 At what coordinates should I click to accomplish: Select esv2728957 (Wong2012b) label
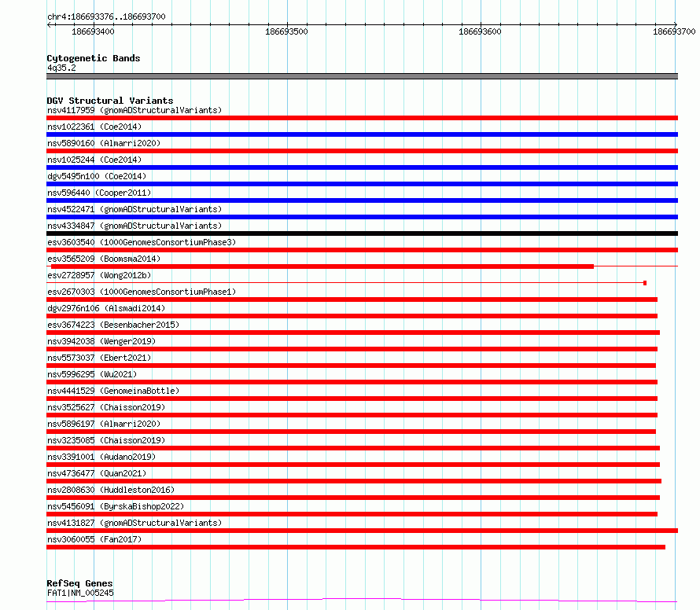coord(99,275)
